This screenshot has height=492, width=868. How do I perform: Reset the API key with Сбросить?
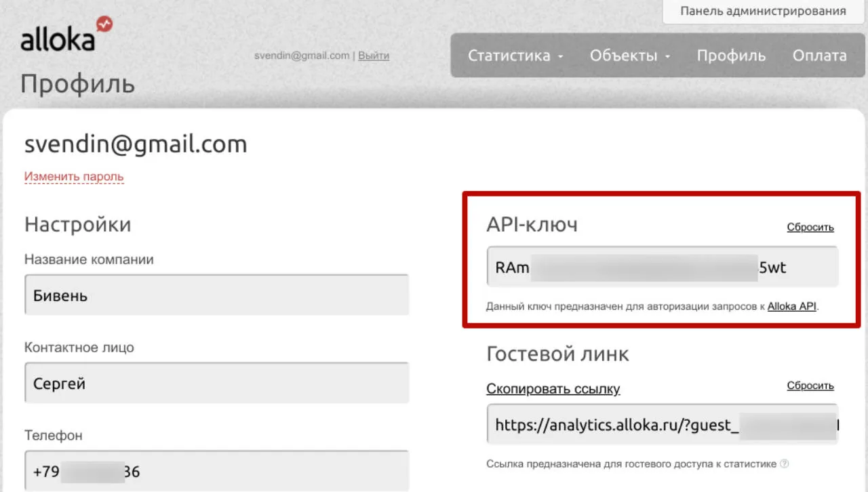[x=810, y=227]
